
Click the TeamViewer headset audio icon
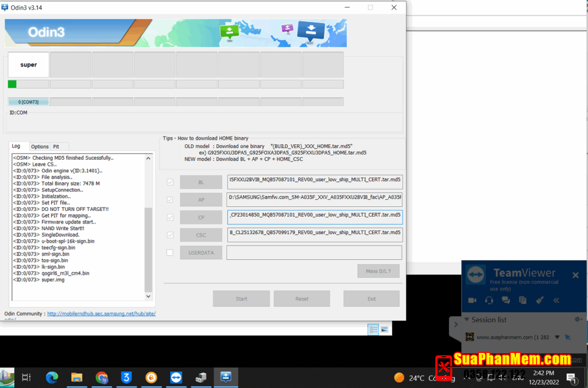[489, 300]
